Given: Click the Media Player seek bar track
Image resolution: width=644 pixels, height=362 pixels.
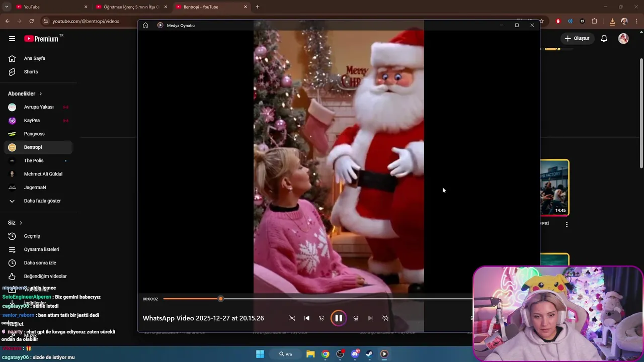Looking at the screenshot, I should click(x=317, y=299).
